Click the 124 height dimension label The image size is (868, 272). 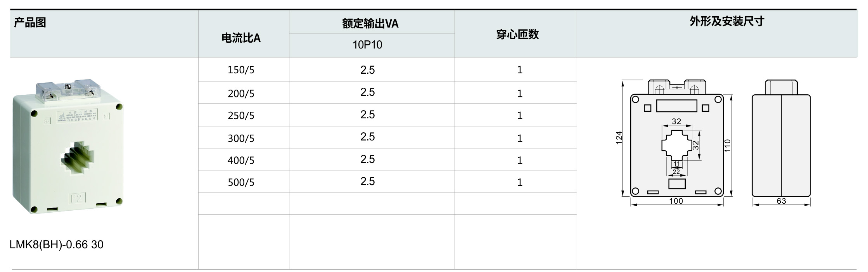(x=619, y=138)
